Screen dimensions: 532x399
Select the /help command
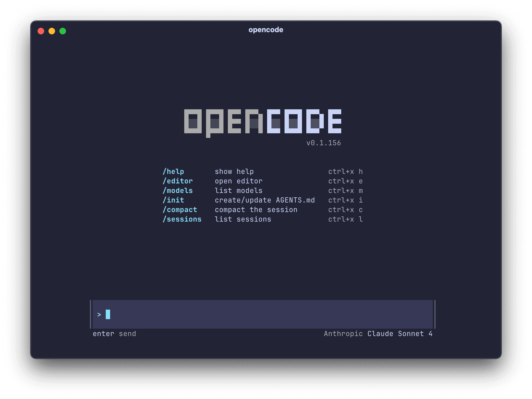pos(173,171)
